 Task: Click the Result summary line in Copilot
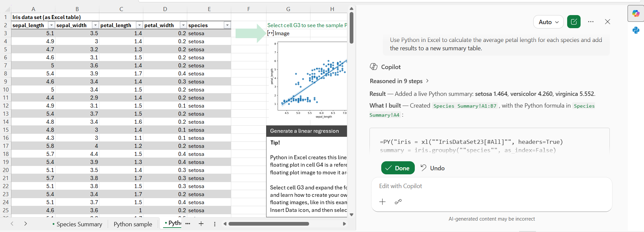(x=483, y=94)
